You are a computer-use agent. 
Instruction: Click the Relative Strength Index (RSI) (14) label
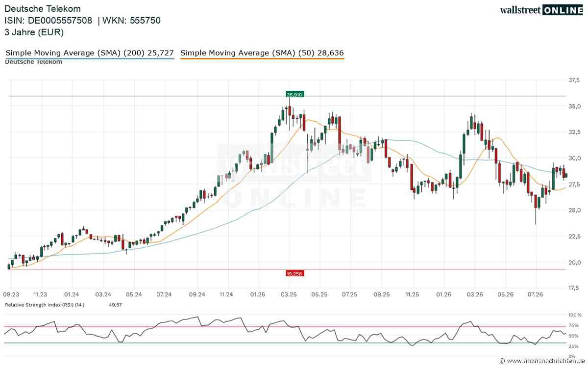[x=45, y=305]
